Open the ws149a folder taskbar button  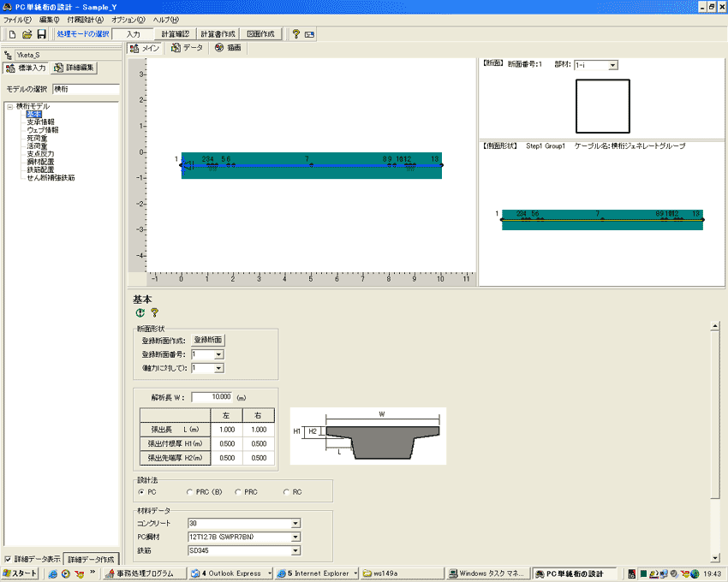[x=403, y=573]
